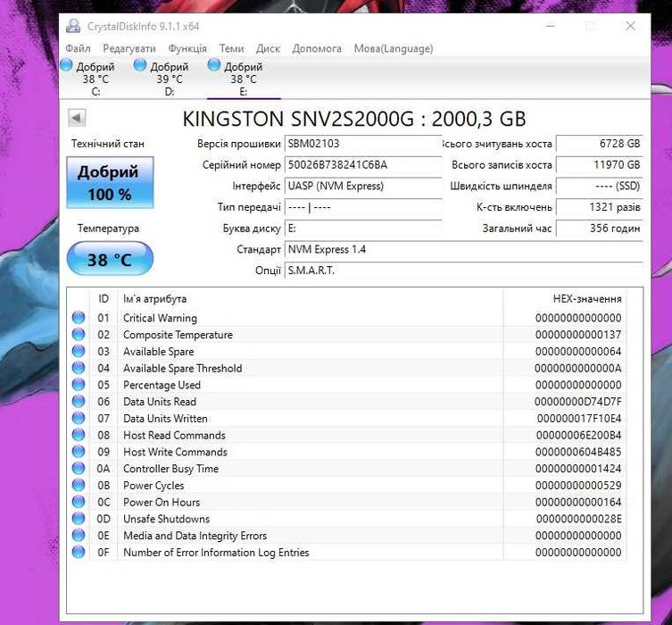Click the host writes value 11970 GB
Image resolution: width=672 pixels, height=625 pixels.
599,164
